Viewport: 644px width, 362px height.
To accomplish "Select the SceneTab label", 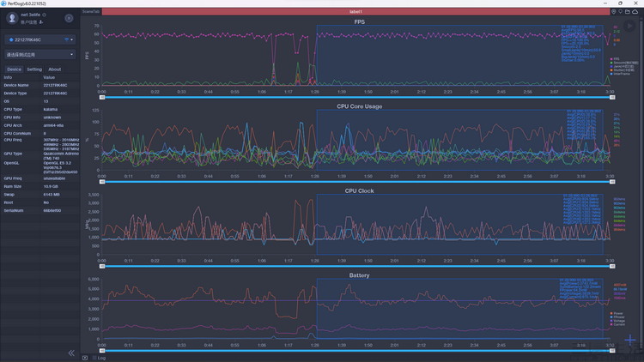I will click(x=91, y=12).
